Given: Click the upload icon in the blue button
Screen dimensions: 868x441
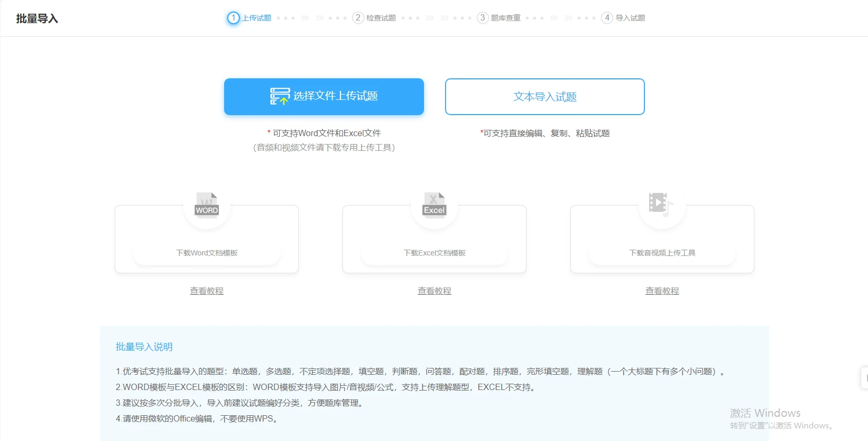Looking at the screenshot, I should (x=280, y=96).
